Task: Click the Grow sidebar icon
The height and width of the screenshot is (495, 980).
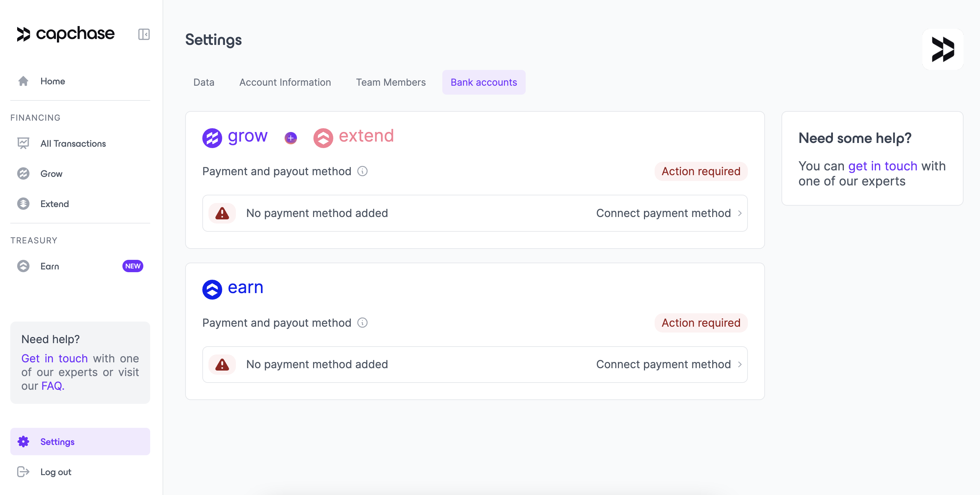Action: point(23,173)
